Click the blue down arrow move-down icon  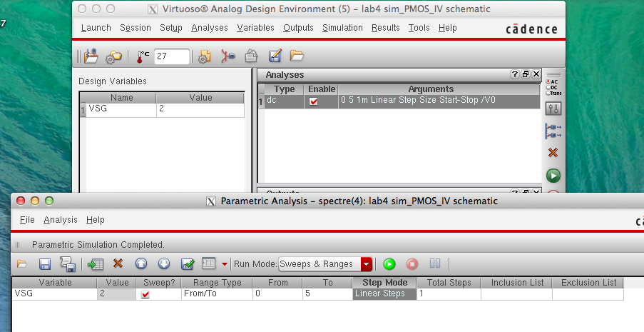click(x=164, y=263)
